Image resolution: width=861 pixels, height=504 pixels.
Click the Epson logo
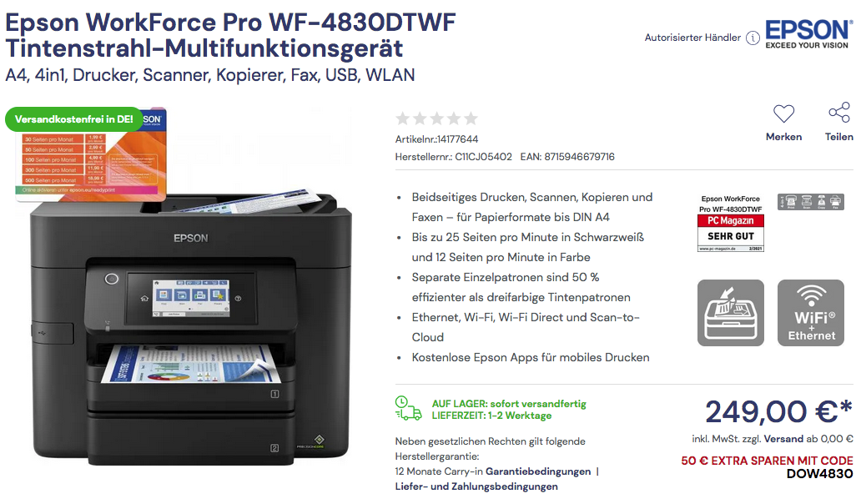tap(808, 34)
